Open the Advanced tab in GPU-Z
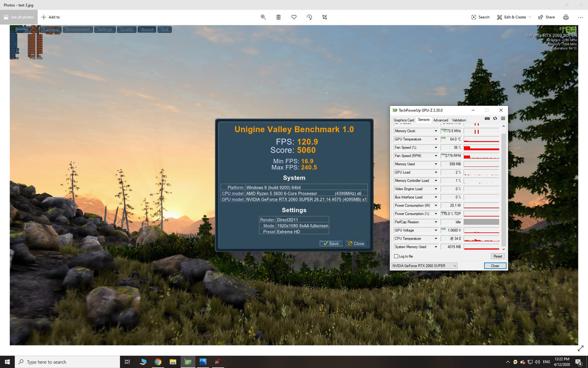This screenshot has width=588, height=368. click(441, 120)
